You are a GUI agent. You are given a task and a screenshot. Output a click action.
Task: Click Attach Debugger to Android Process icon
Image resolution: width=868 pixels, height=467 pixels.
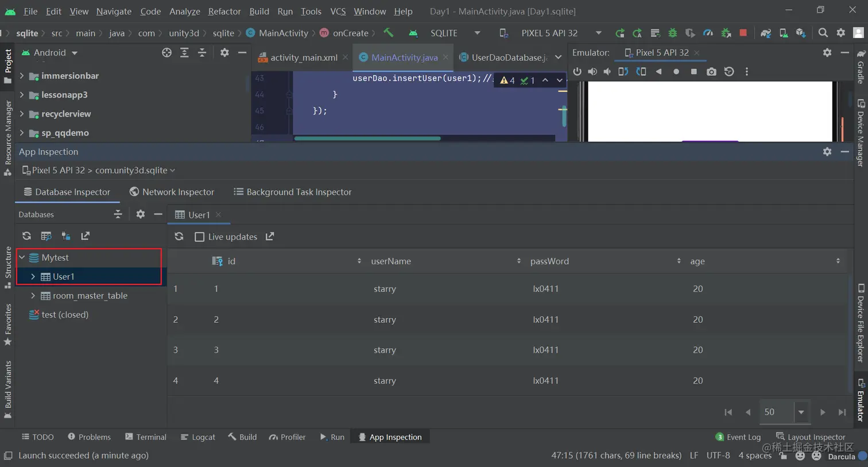[726, 33]
